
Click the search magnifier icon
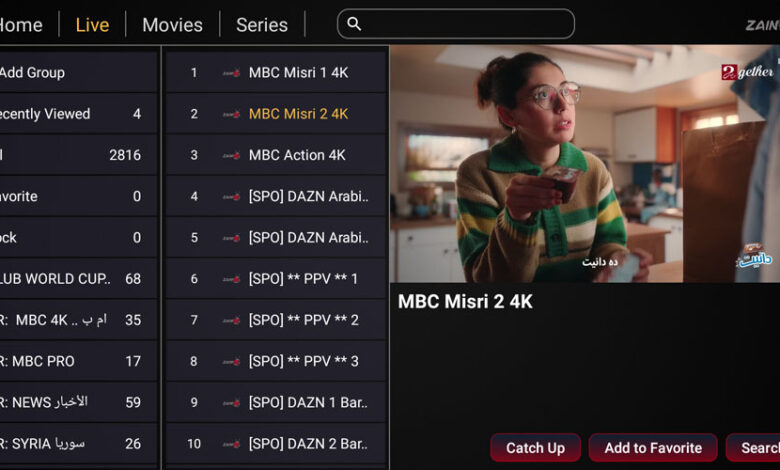354,24
